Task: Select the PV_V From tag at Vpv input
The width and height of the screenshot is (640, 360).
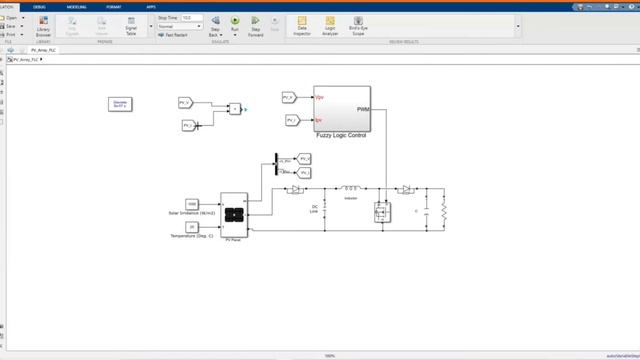Action: point(289,98)
